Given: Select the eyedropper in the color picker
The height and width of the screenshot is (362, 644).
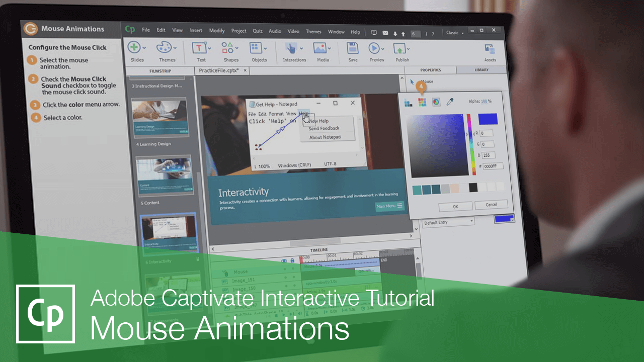Looking at the screenshot, I should (450, 102).
